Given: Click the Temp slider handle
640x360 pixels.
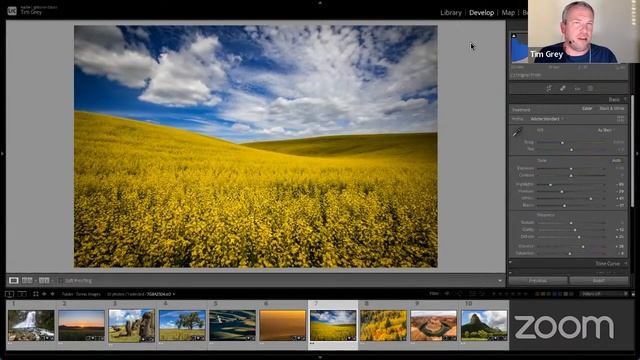Looking at the screenshot, I should (562, 142).
